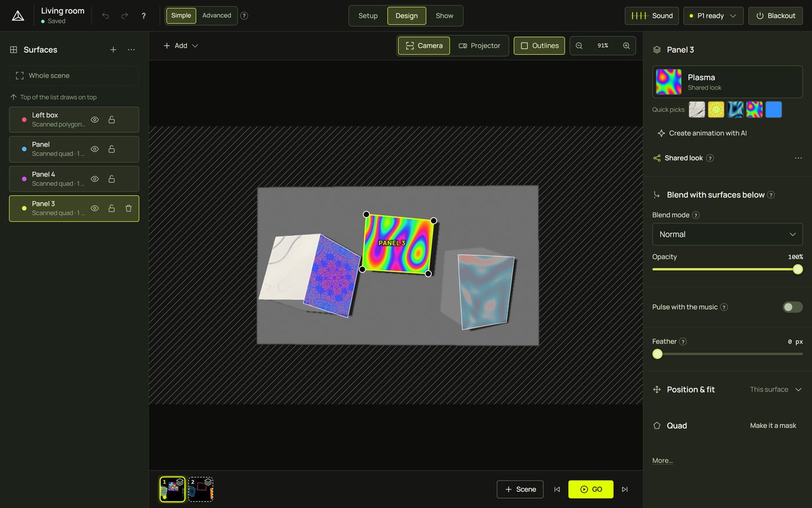Unlock or lock the Left box surface

(111, 120)
